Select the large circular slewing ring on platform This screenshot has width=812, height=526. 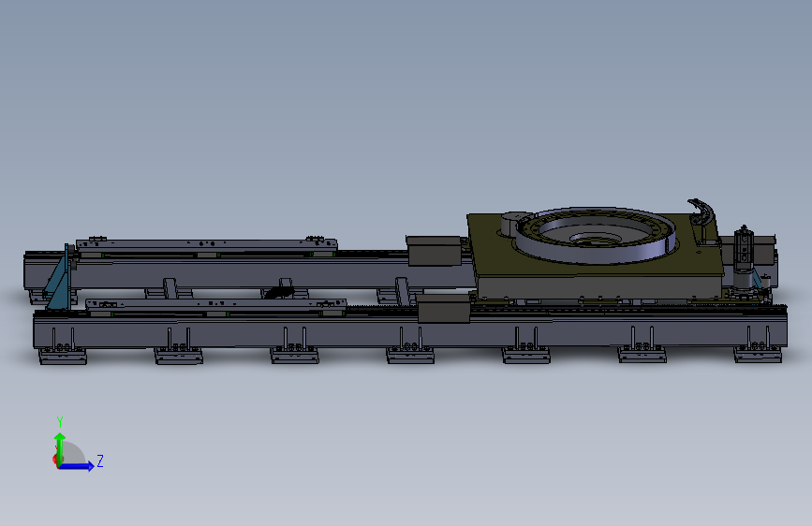click(594, 236)
